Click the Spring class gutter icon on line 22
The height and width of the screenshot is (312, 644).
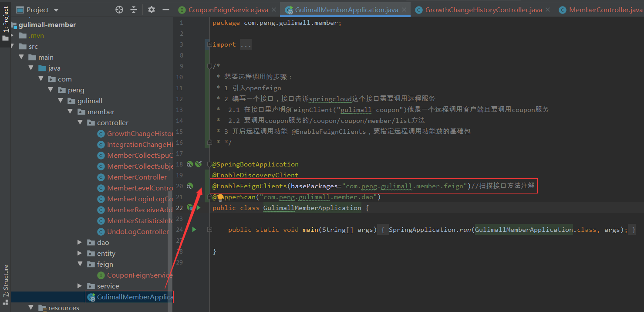click(190, 208)
